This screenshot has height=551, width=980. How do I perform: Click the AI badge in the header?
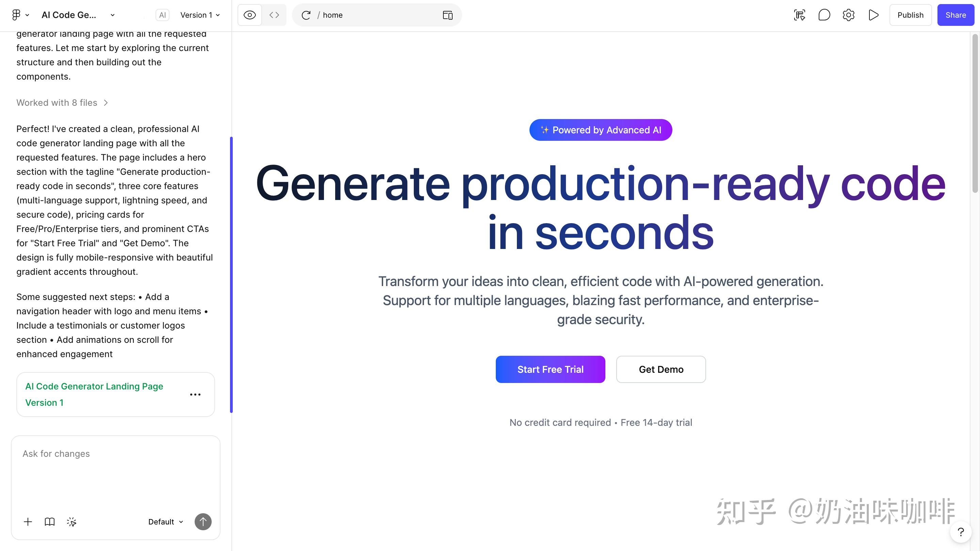[162, 15]
